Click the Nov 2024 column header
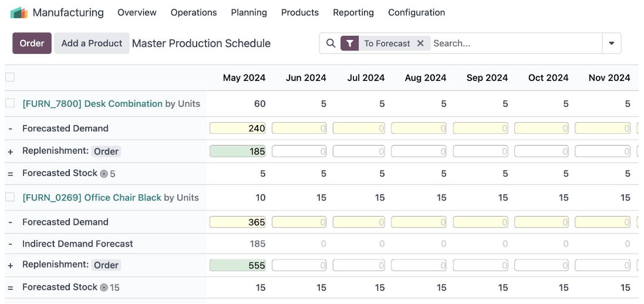 (609, 77)
